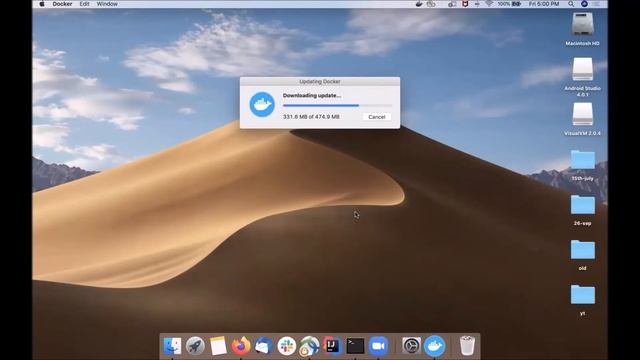Viewport: 640px width, 360px height.
Task: Open the Docker application menu
Action: point(62,4)
